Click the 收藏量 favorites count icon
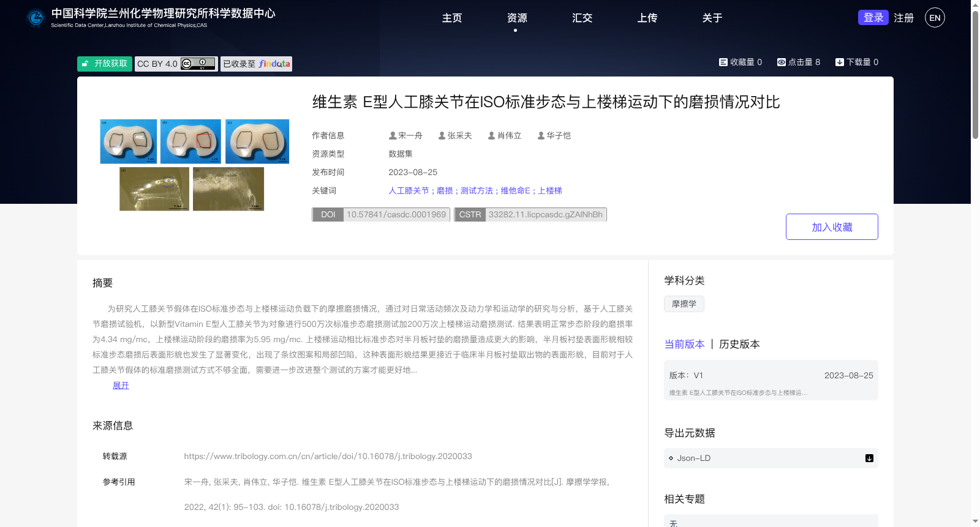This screenshot has height=527, width=980. point(723,62)
